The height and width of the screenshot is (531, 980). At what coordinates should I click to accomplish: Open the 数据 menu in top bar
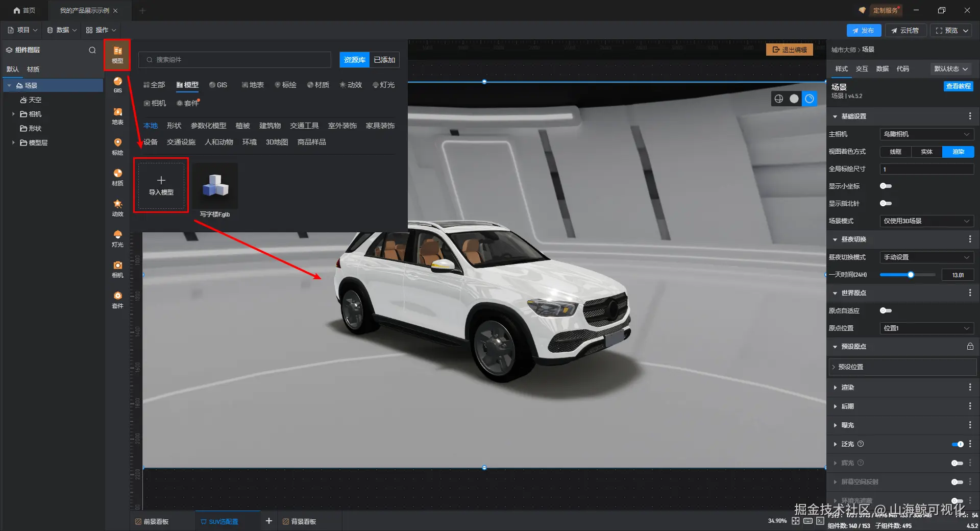[x=62, y=30]
